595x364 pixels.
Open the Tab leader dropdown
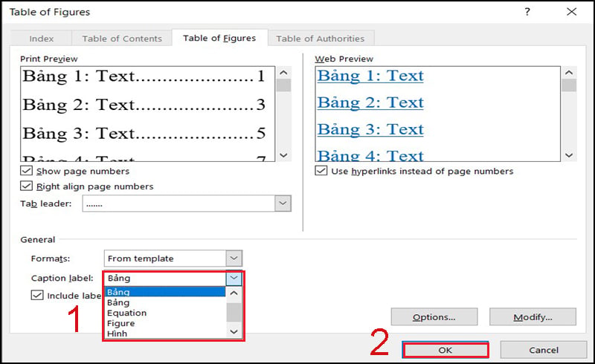pyautogui.click(x=283, y=204)
